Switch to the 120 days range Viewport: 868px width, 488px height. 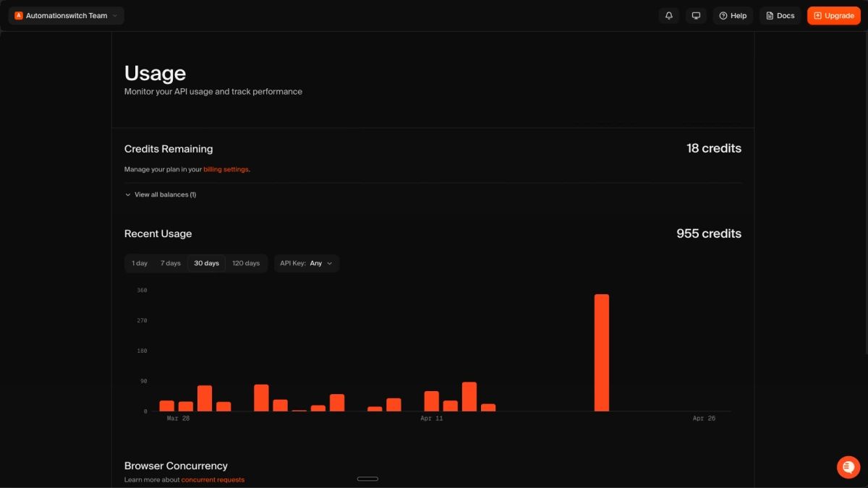(246, 263)
